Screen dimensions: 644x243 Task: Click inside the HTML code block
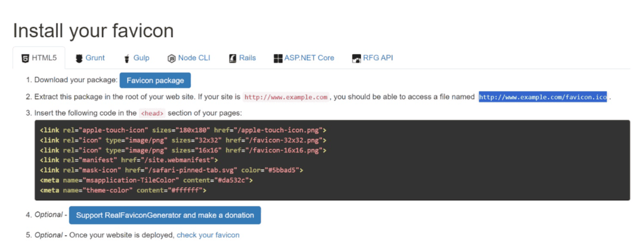coord(332,160)
